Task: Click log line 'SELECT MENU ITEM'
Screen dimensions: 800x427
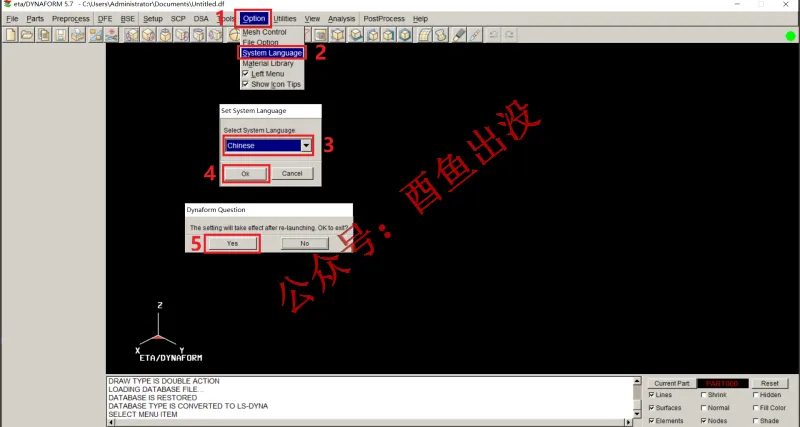Action: coord(143,414)
